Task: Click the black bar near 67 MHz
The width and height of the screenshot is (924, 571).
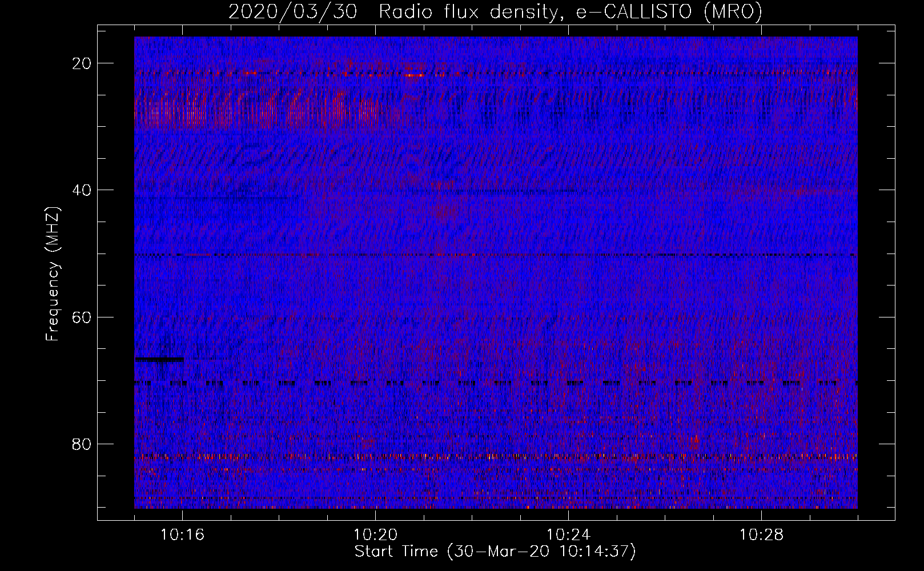Action: tap(159, 359)
